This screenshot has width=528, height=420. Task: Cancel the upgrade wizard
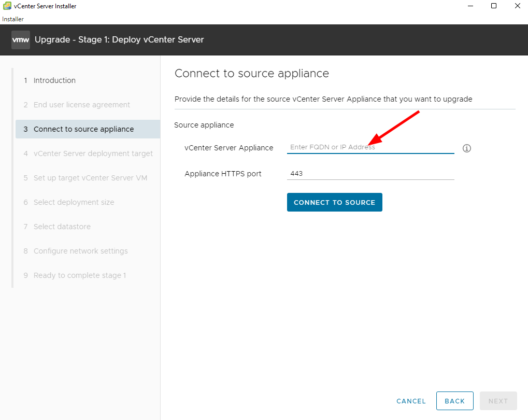coord(411,401)
